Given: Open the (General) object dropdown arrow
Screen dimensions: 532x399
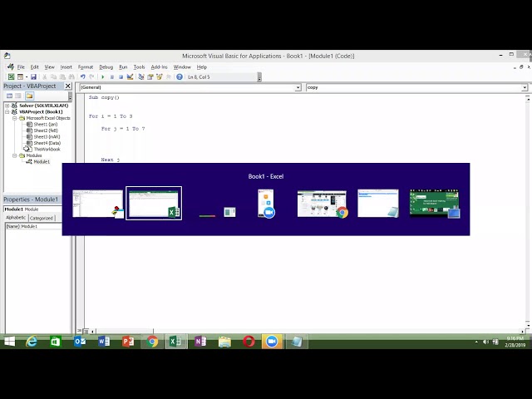Looking at the screenshot, I should click(x=298, y=87).
